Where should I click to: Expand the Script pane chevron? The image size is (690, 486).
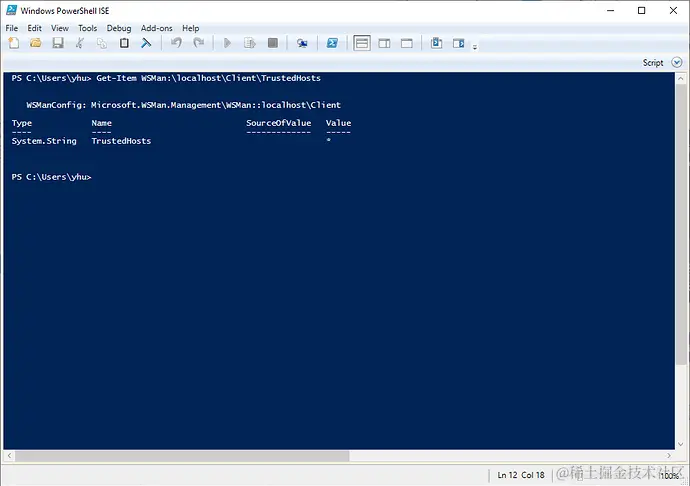[677, 63]
